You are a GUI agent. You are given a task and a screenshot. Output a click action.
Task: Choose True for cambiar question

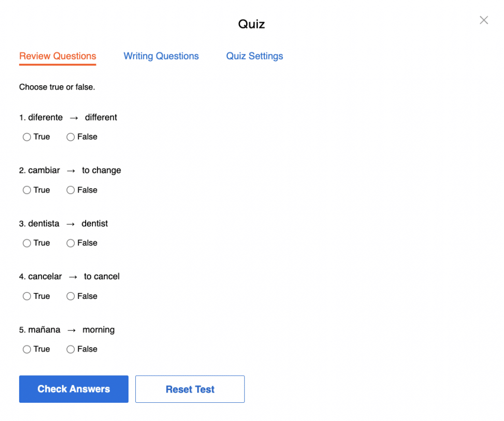27,190
